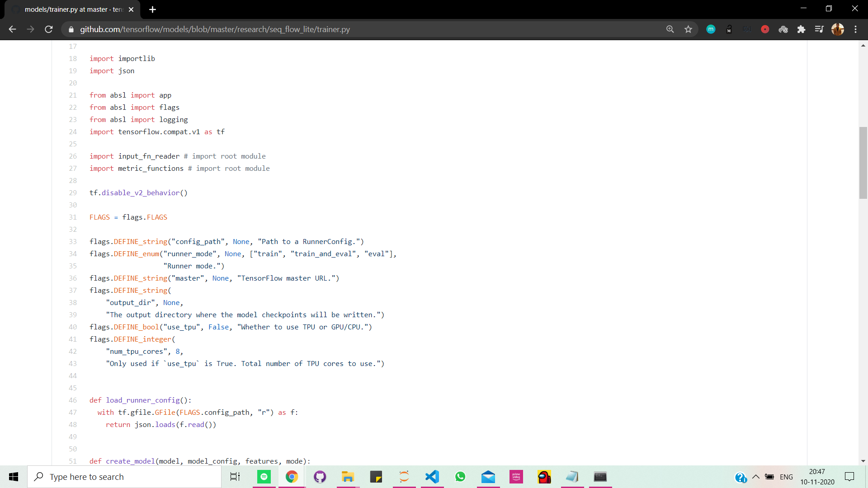Open the Chrome three-dot menu
The height and width of the screenshot is (488, 868).
point(855,29)
